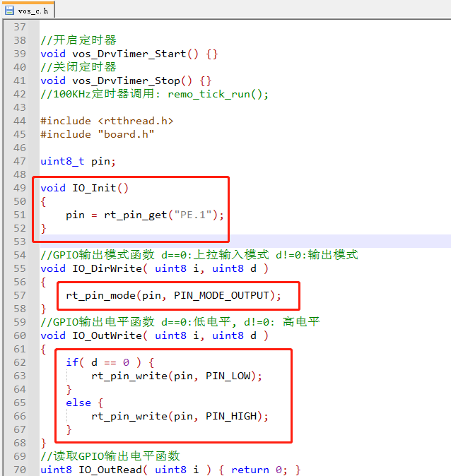Screen dimensions: 451x476
Task: Click the 'if( d == 0 )' condition
Action: click(x=104, y=362)
